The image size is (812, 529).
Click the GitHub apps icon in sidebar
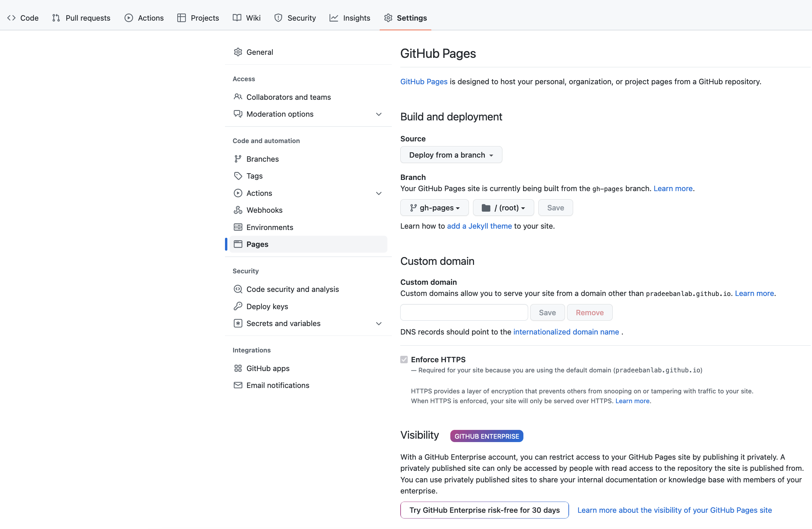click(x=238, y=368)
